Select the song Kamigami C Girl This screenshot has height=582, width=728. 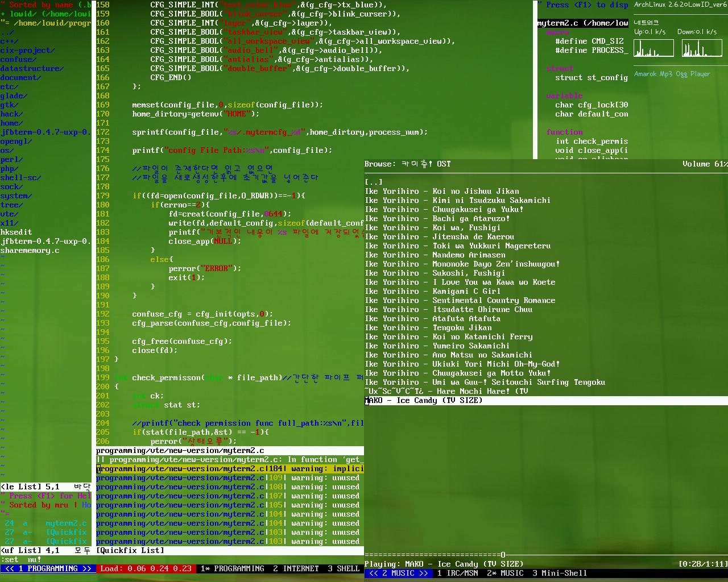pyautogui.click(x=433, y=291)
